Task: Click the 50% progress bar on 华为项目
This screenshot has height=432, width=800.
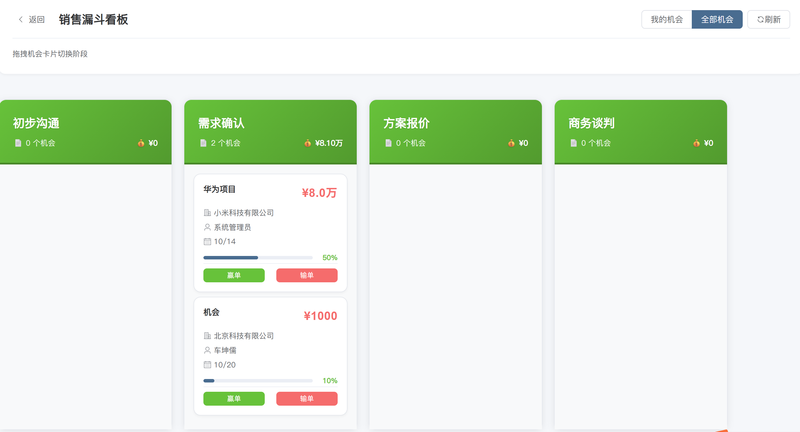Action: pos(258,258)
